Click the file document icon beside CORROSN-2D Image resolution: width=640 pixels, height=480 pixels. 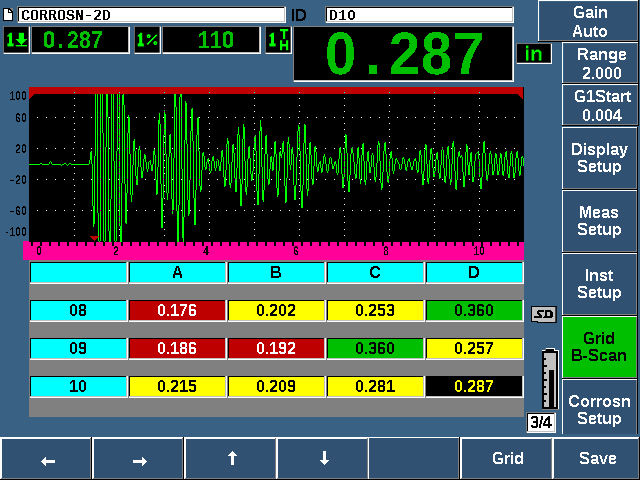tap(8, 15)
